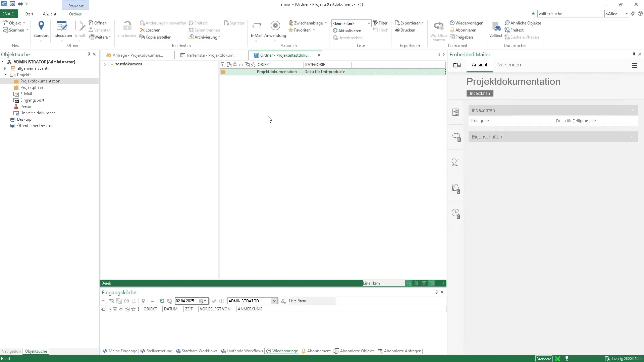This screenshot has width=644, height=362.
Task: Select the Projektdokumentation row in hit list
Action: (x=333, y=72)
